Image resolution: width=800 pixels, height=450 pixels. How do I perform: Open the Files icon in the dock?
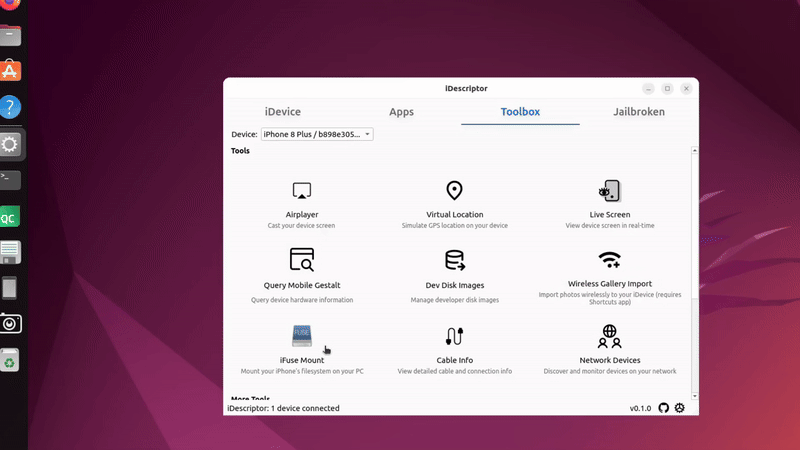(x=10, y=36)
